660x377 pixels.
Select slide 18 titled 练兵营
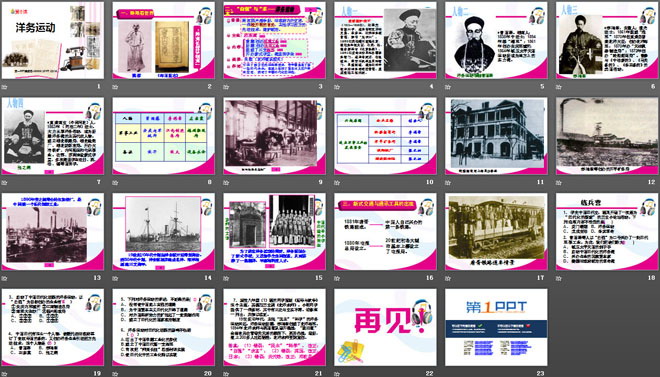(607, 231)
